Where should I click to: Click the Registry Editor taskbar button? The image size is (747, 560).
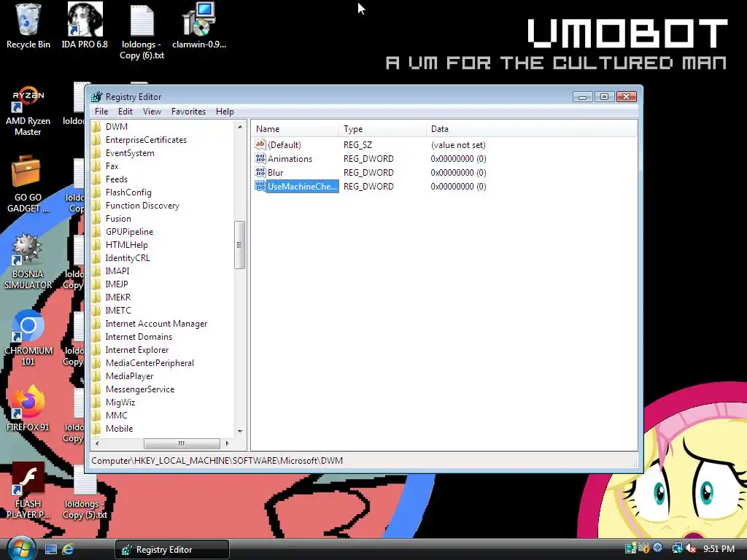click(x=172, y=550)
